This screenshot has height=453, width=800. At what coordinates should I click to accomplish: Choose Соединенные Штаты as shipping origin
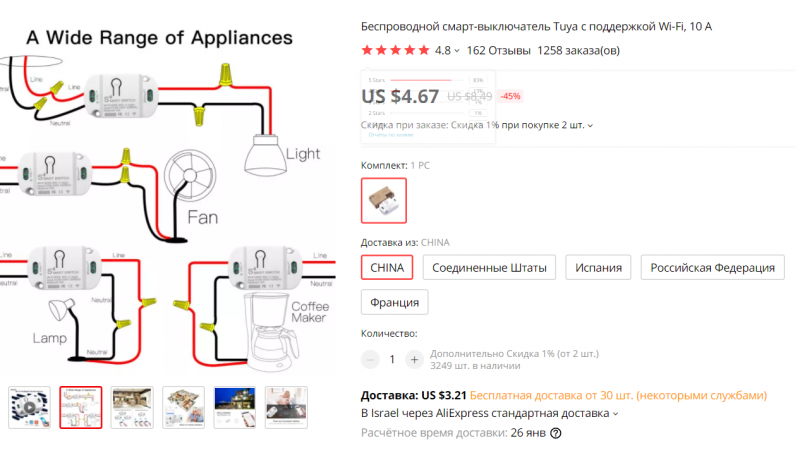click(x=489, y=267)
